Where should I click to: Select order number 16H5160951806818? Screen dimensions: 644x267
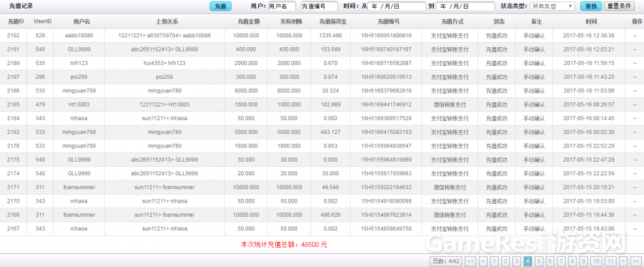point(386,36)
